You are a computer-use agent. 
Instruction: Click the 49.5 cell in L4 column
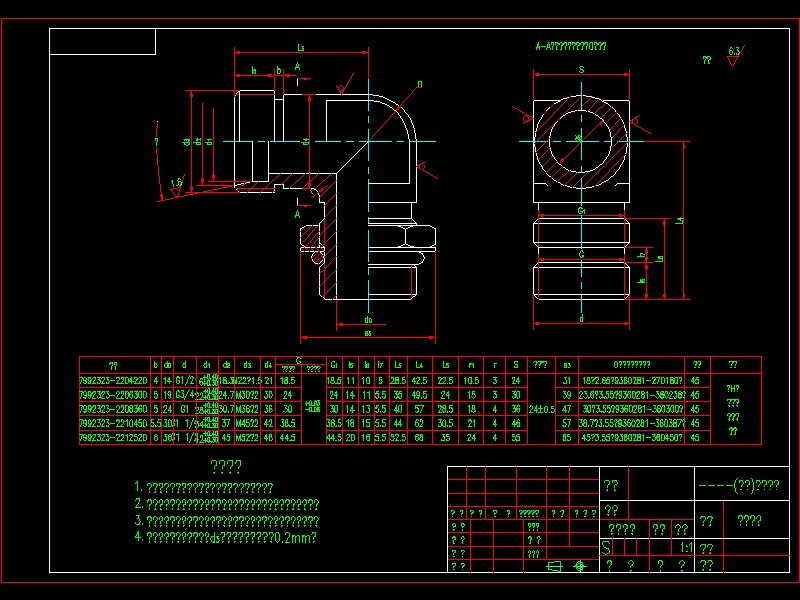pyautogui.click(x=419, y=395)
